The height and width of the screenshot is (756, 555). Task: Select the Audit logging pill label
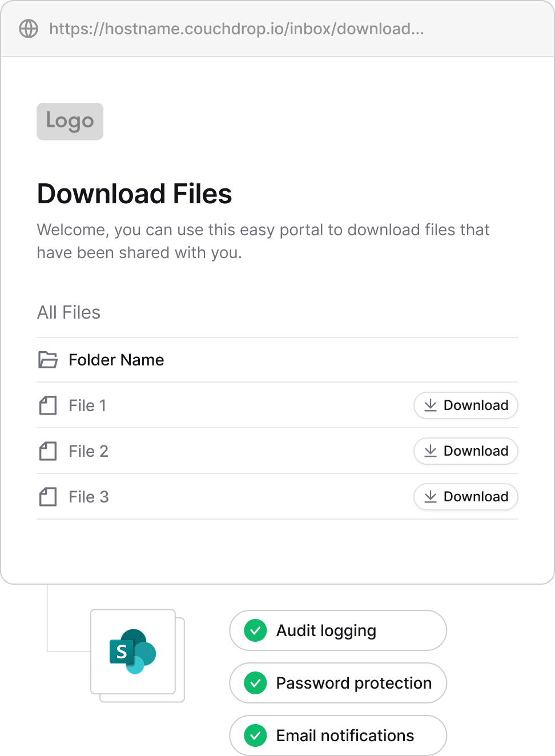[x=326, y=630]
